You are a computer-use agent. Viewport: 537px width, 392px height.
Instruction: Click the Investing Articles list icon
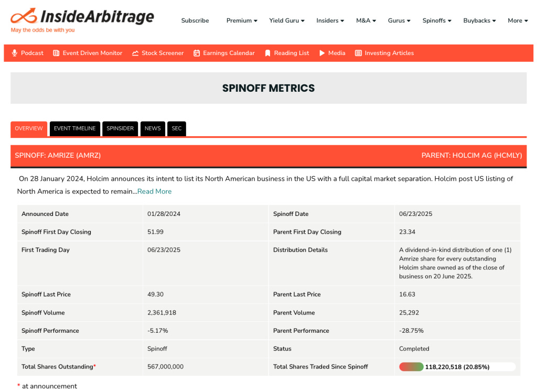tap(358, 53)
